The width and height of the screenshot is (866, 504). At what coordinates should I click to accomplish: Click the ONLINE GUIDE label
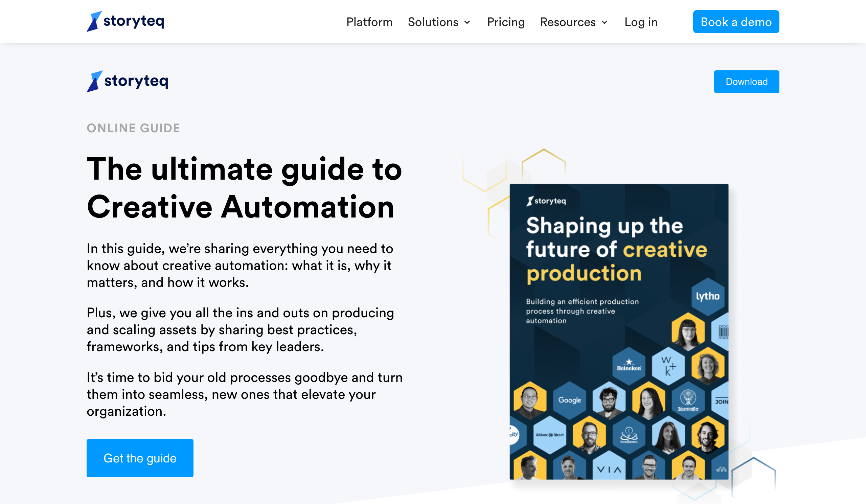coord(133,128)
